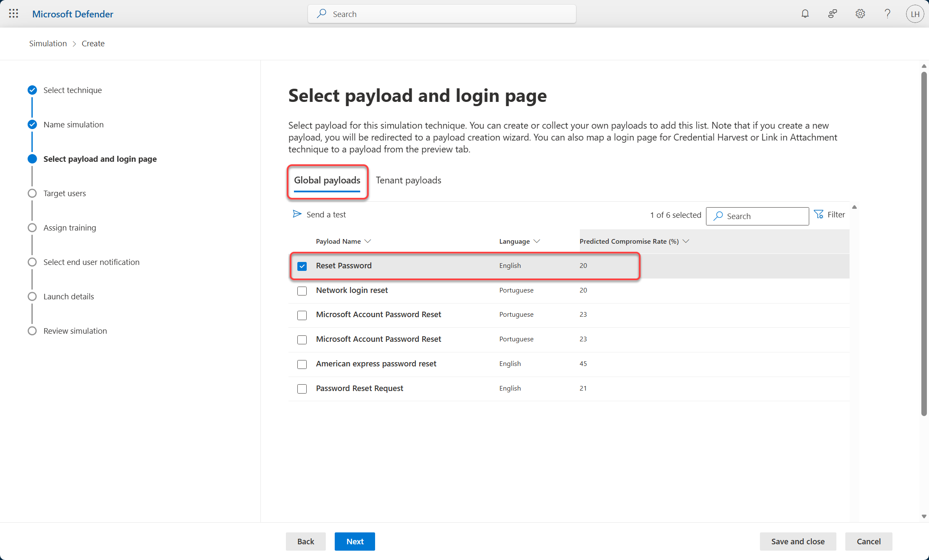Expand the Language column sort chevron
The height and width of the screenshot is (560, 929).
coord(537,241)
